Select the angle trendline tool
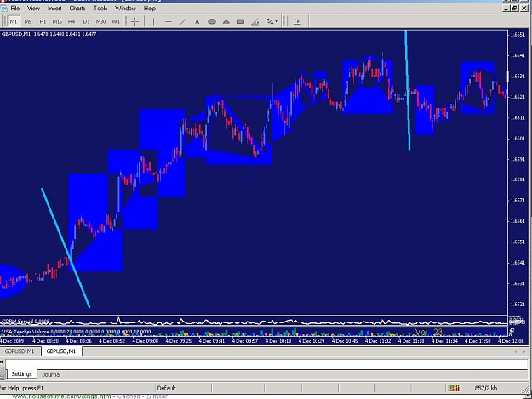Viewport: 532px width, 399px height. pyautogui.click(x=255, y=22)
